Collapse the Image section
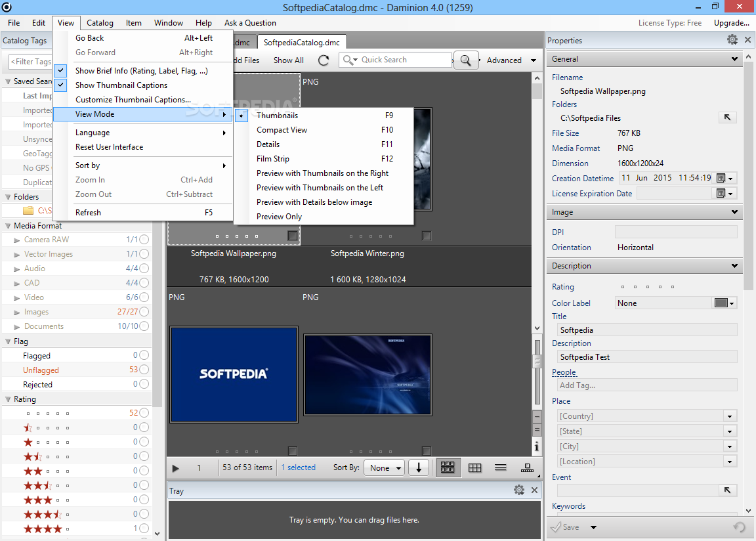 (734, 211)
